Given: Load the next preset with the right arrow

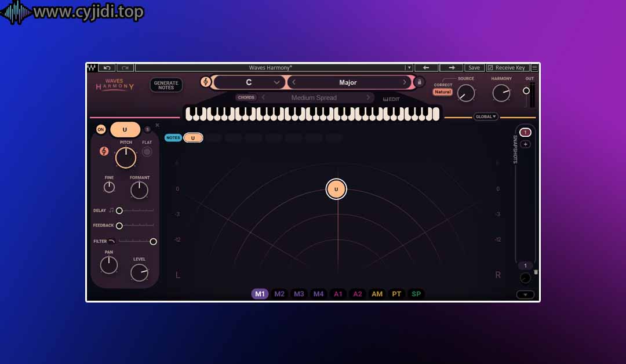Looking at the screenshot, I should point(451,67).
